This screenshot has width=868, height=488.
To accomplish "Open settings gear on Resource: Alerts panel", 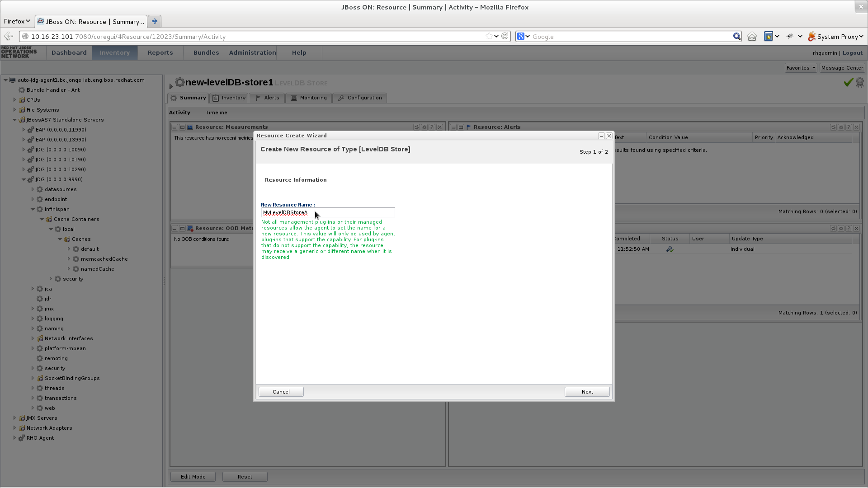I will 840,127.
